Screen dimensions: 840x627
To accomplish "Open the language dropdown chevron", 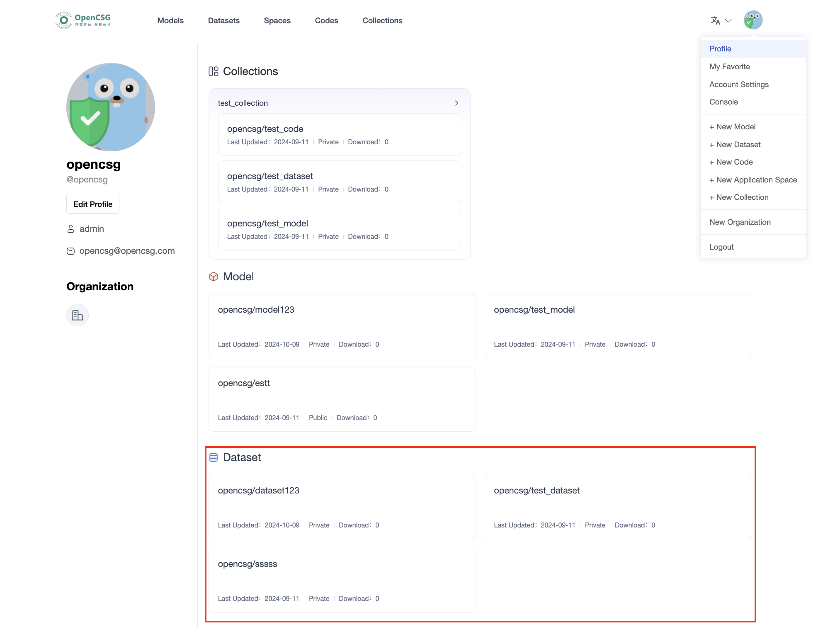I will (x=728, y=20).
